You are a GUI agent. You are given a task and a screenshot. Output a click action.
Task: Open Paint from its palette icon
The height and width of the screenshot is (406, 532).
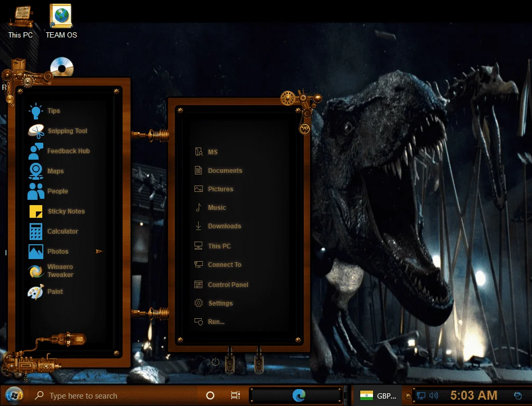pyautogui.click(x=35, y=292)
